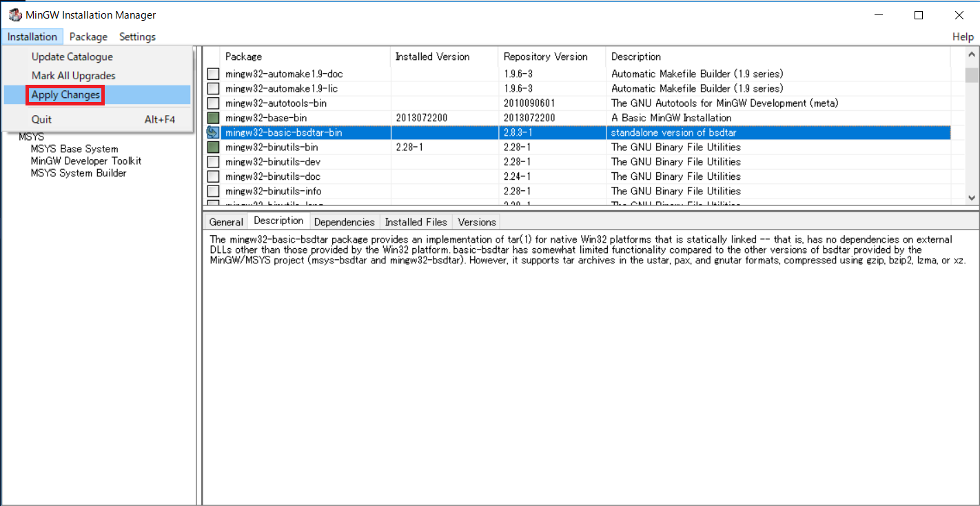Switch to the Dependencies tab
The height and width of the screenshot is (506, 980).
[x=344, y=222]
